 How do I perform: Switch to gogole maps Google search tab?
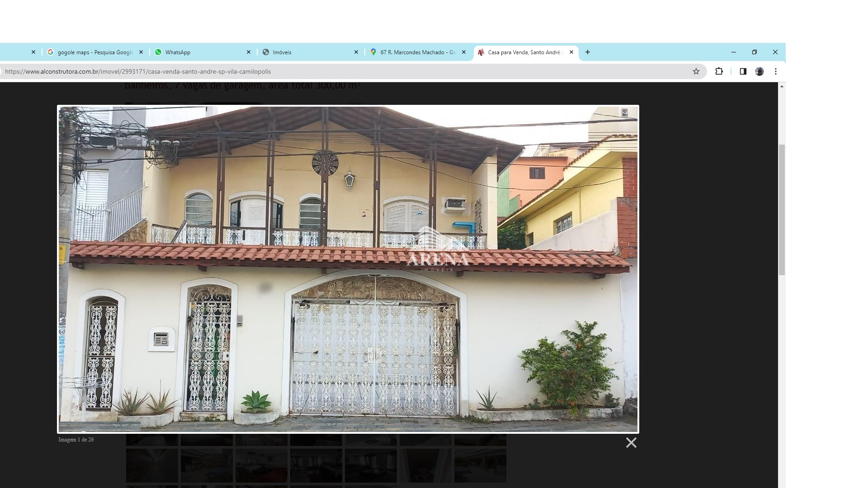tap(94, 52)
